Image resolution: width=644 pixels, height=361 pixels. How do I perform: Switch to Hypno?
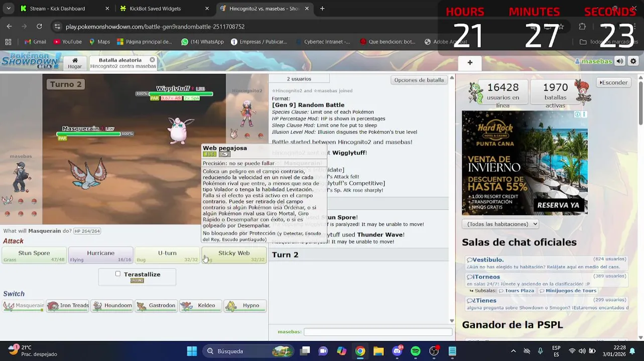(245, 305)
